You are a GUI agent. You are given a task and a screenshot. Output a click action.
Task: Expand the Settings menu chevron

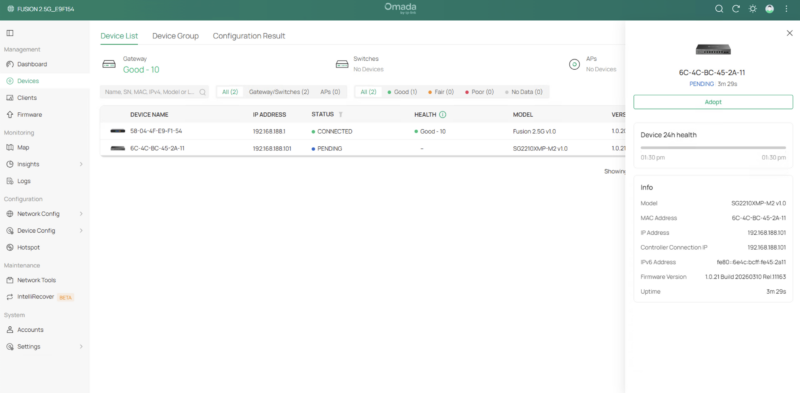point(81,347)
